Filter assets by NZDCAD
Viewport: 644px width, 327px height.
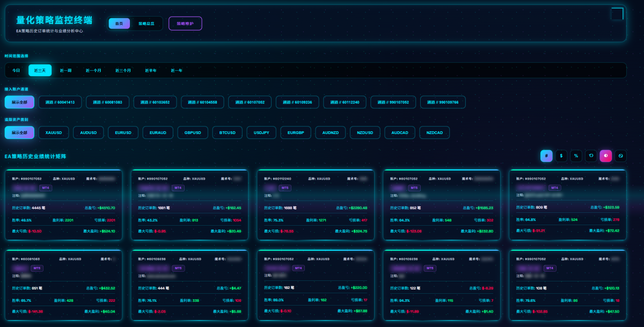[x=434, y=132]
